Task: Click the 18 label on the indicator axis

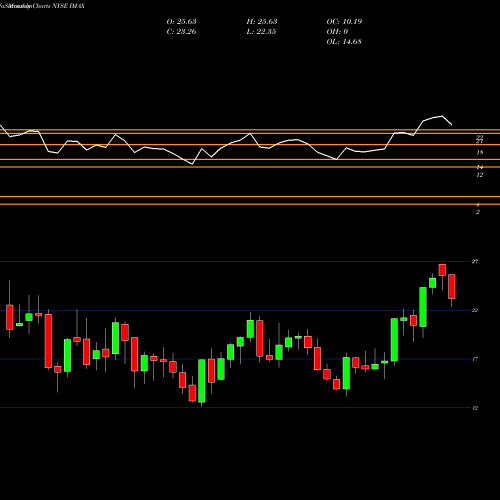Action: coord(480,153)
